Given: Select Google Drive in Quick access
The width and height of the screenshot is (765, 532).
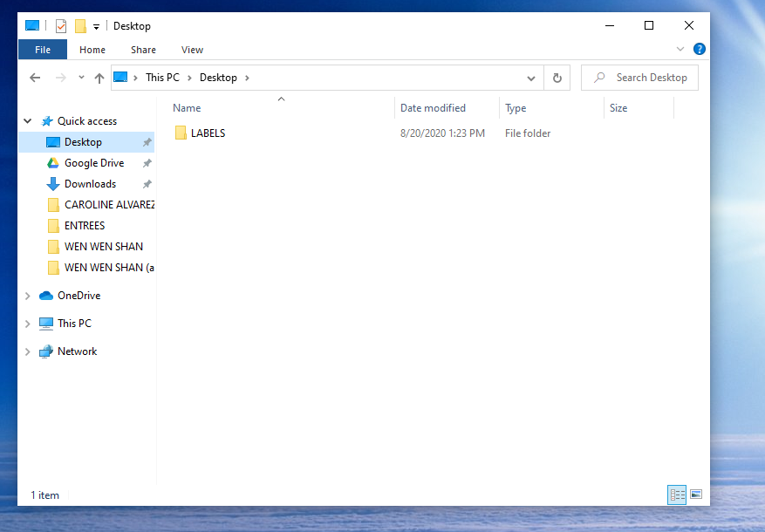Looking at the screenshot, I should (x=93, y=163).
